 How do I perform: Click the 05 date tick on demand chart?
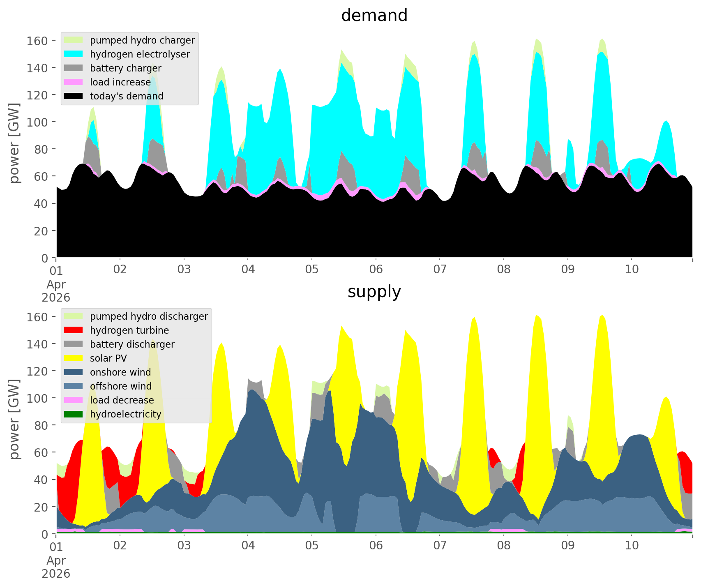click(312, 270)
